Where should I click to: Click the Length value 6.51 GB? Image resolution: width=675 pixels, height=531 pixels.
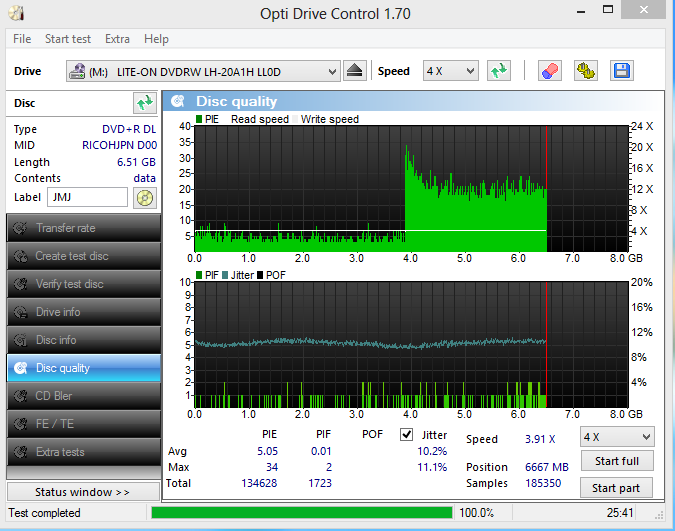(x=136, y=162)
